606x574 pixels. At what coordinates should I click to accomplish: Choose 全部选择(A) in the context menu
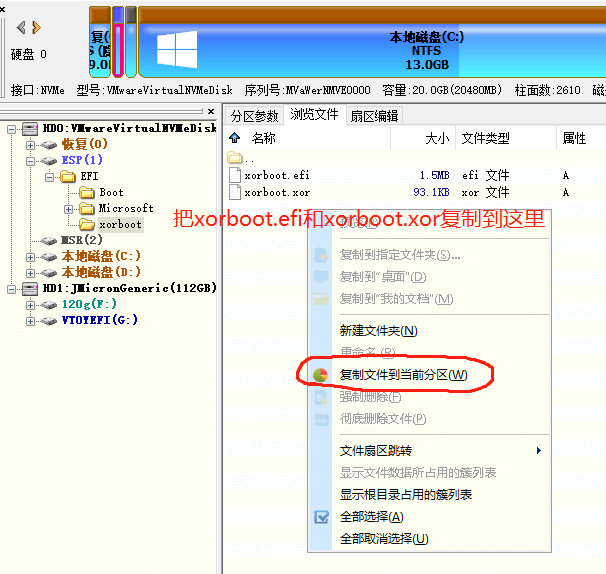(371, 517)
